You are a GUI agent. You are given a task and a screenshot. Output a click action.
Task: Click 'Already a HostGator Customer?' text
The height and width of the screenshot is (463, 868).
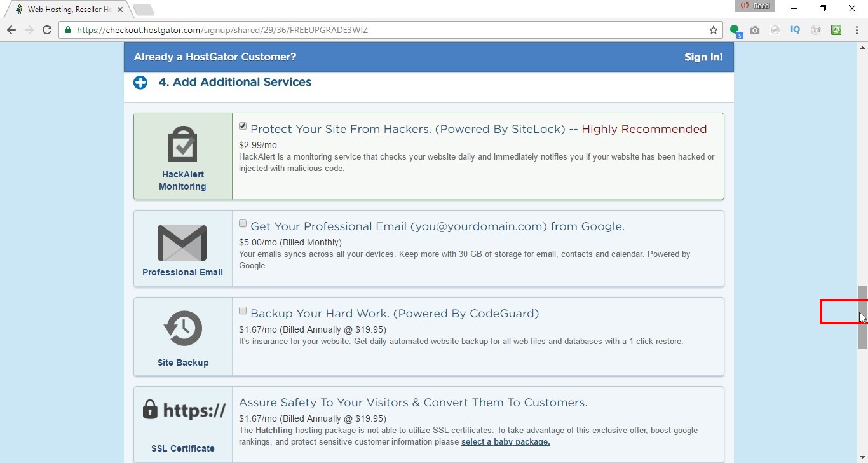[215, 57]
